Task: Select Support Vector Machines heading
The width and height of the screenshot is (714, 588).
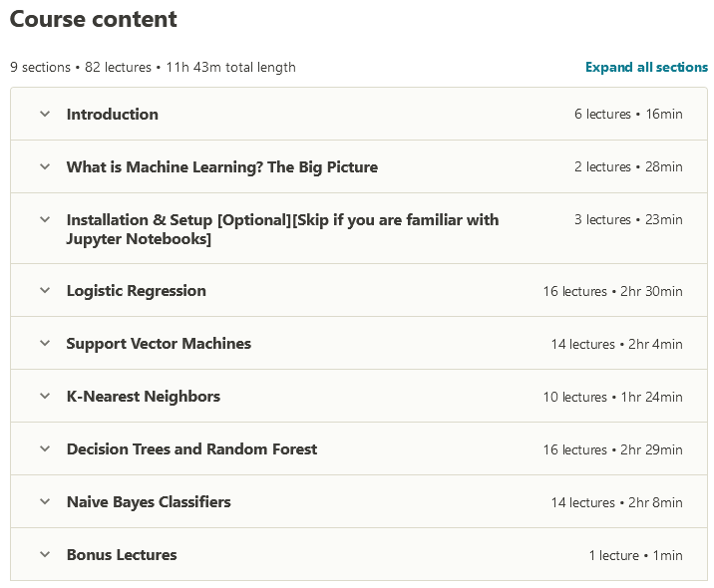Action: pos(159,343)
